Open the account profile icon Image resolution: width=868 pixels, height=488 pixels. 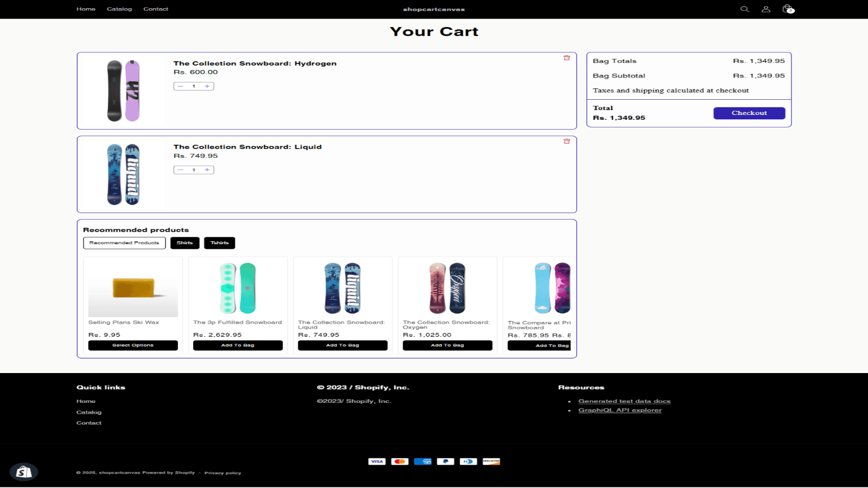pos(765,9)
